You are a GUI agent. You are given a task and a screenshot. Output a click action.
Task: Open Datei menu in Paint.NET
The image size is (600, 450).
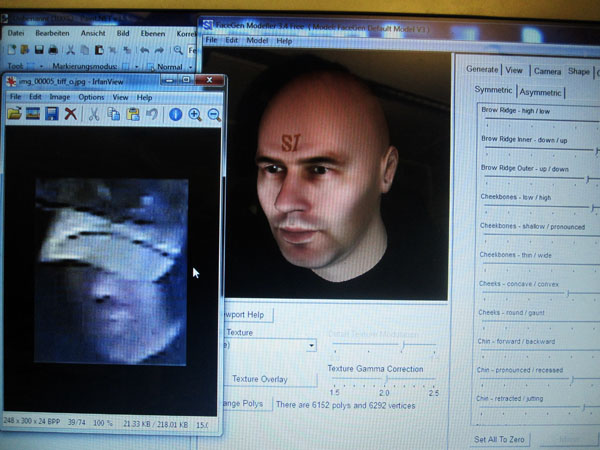click(x=16, y=33)
